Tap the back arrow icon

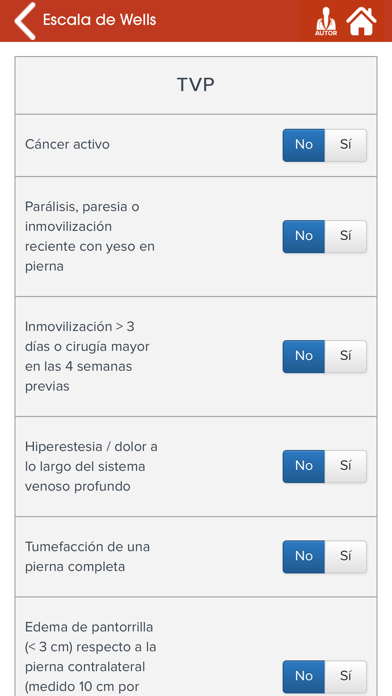(x=24, y=21)
